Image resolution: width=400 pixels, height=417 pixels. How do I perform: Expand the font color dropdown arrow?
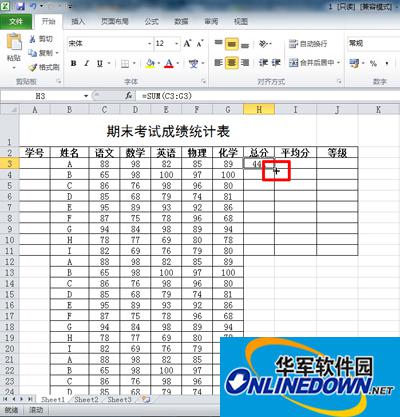pyautogui.click(x=178, y=63)
